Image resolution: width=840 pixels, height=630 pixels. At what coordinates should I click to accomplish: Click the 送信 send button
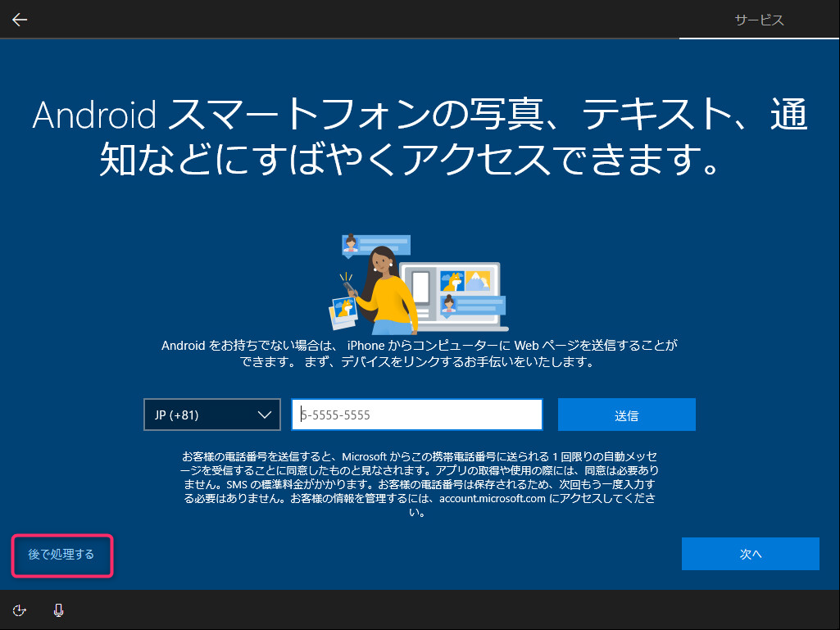[x=627, y=415]
